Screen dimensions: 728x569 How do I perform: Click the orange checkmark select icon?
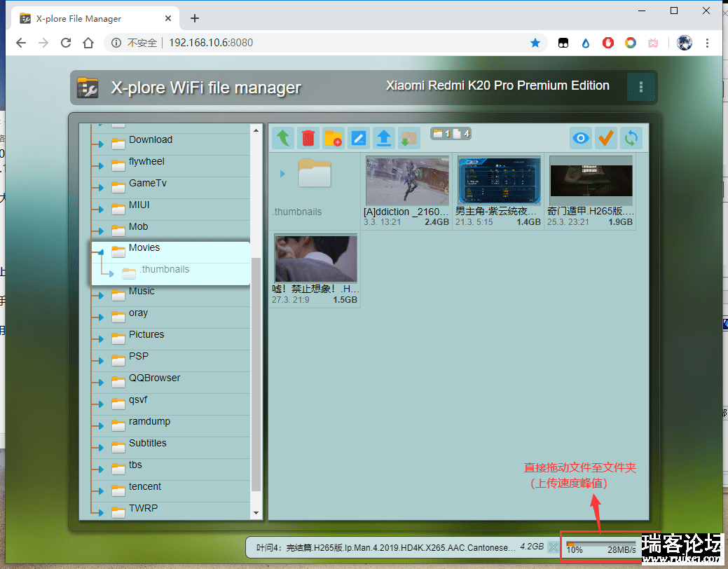point(606,139)
